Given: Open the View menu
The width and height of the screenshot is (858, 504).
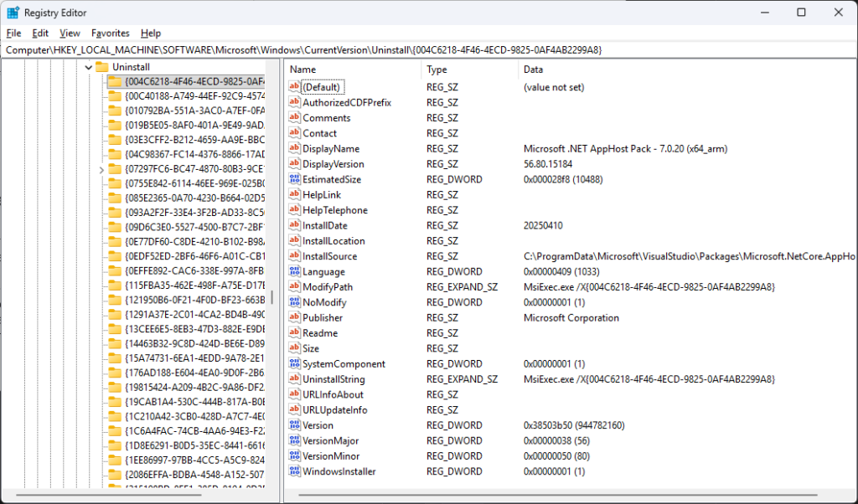Looking at the screenshot, I should pyautogui.click(x=70, y=33).
